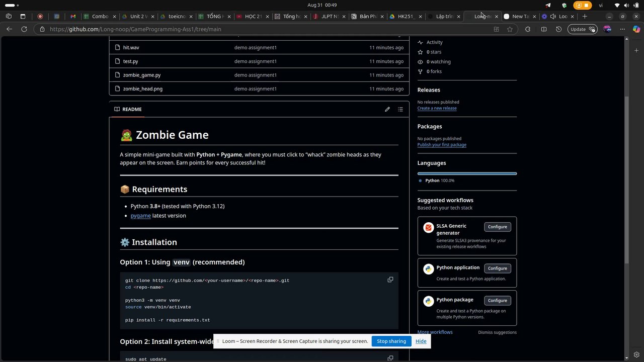Edit the README with the pencil icon
The height and width of the screenshot is (362, 644).
387,109
